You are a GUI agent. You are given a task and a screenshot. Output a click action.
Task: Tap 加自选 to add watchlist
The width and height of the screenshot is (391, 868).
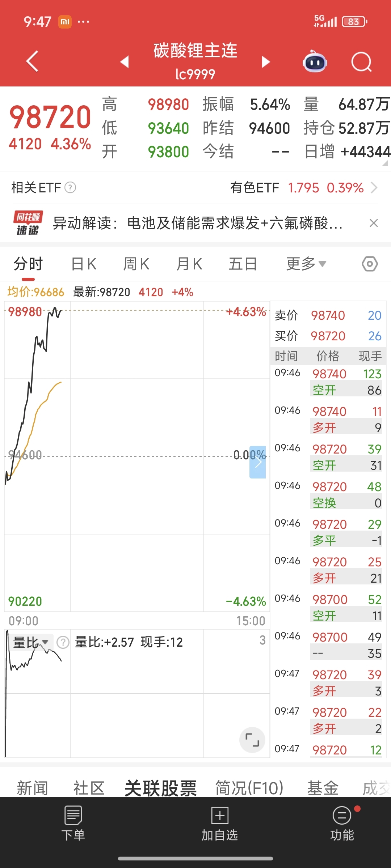[220, 824]
